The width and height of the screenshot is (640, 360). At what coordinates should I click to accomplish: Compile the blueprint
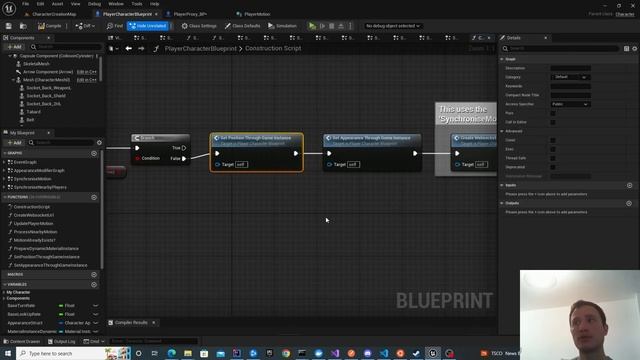pyautogui.click(x=49, y=26)
